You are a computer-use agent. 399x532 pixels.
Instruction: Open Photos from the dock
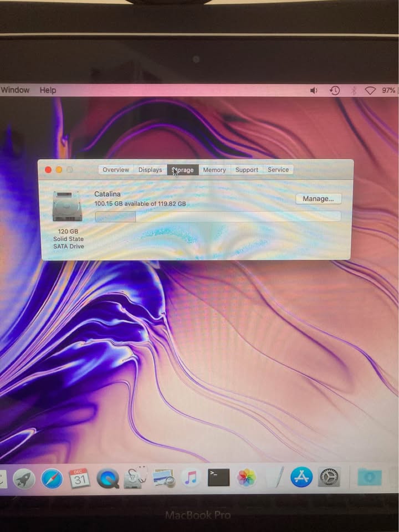246,477
